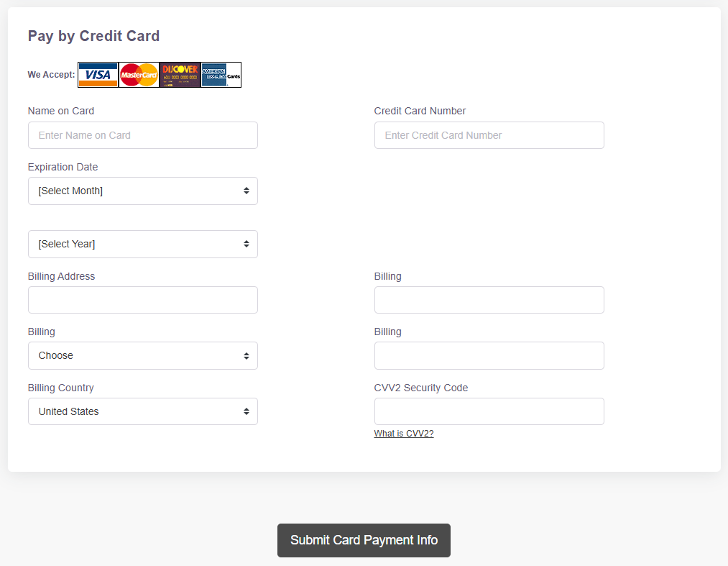This screenshot has height=566, width=728.
Task: Click the arrow icon on Select Month
Action: point(246,191)
